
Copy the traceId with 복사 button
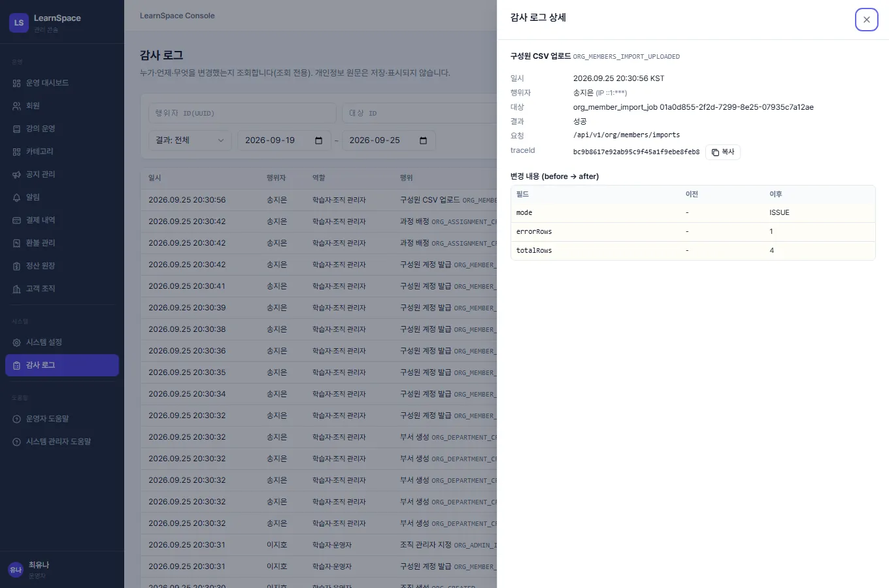(723, 152)
